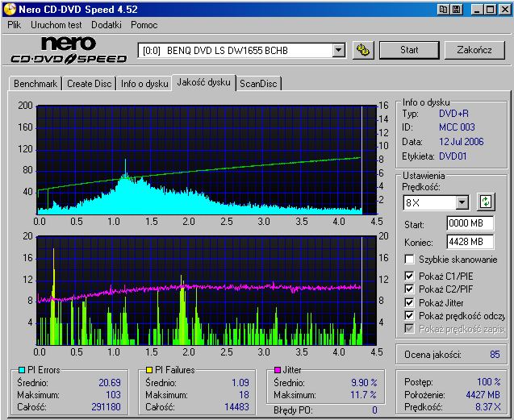Click the Koniec field 4428 MB
Image resolution: width=514 pixels, height=420 pixels.
pyautogui.click(x=470, y=242)
